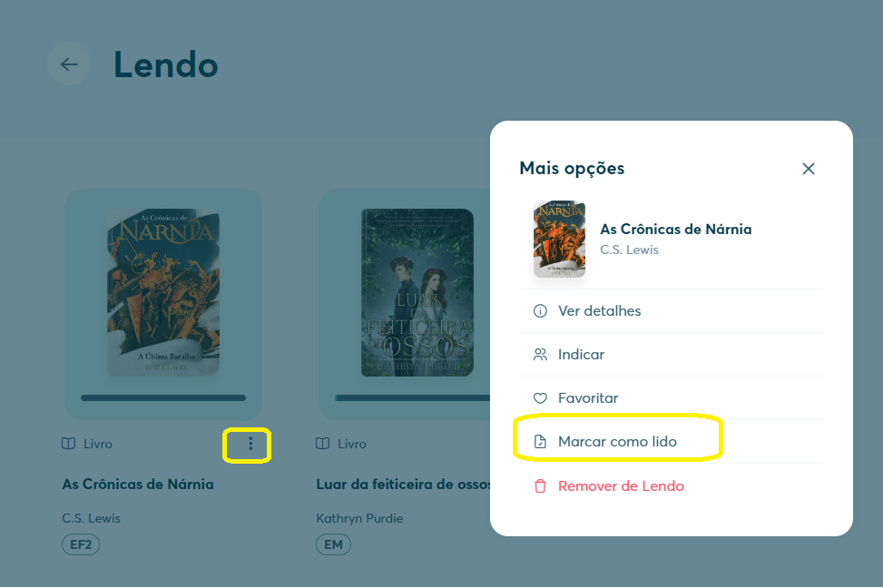Click the EF2 level tag
Image resolution: width=883 pixels, height=588 pixels.
click(x=81, y=544)
